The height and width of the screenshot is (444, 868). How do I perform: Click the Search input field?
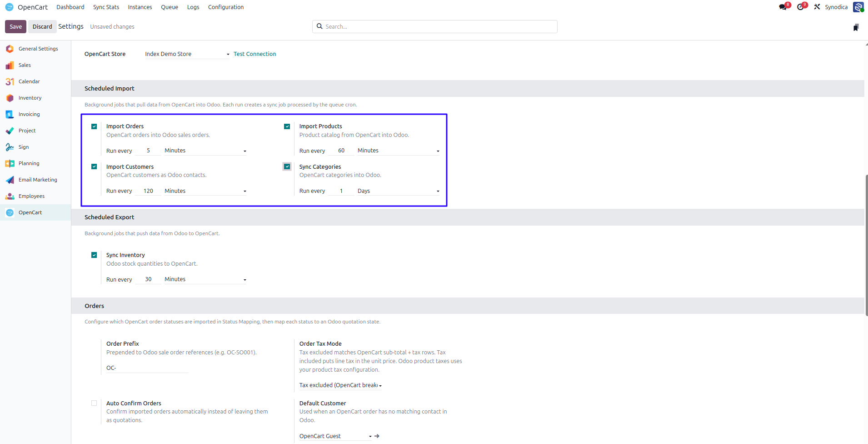pyautogui.click(x=435, y=26)
